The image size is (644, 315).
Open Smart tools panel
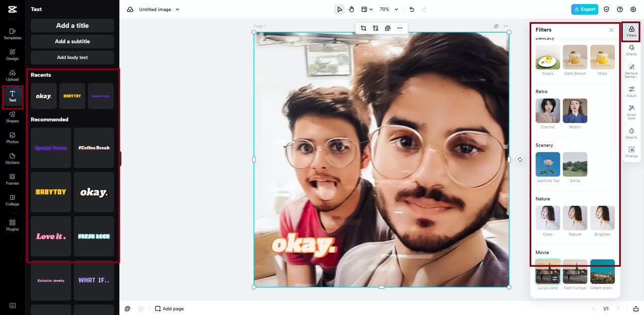click(631, 112)
